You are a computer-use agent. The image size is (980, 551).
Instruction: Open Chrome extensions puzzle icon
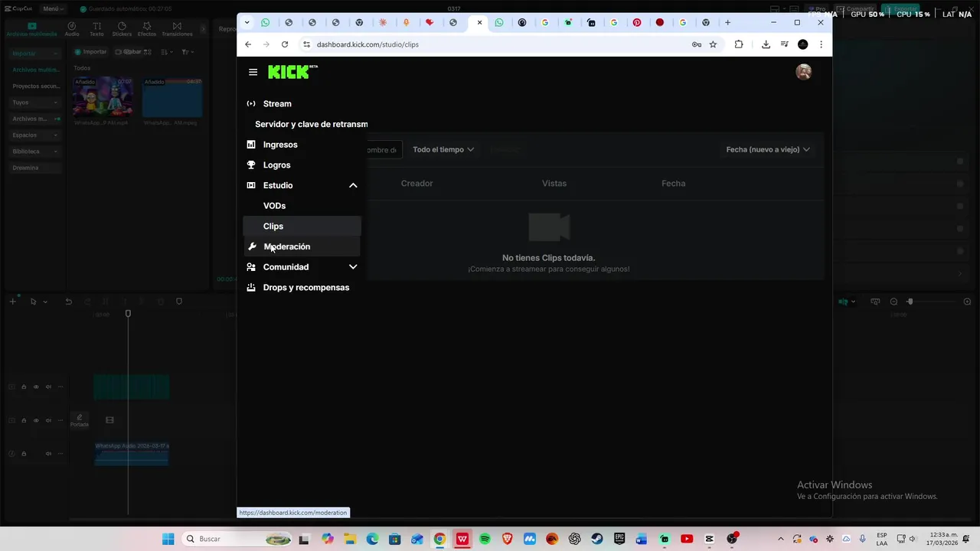click(739, 44)
